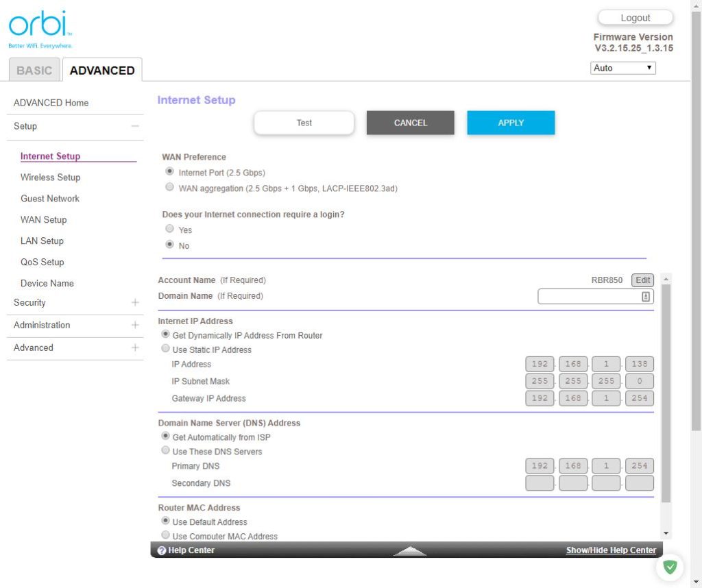Click the Domain Name field autofill icon
The image size is (702, 588).
pyautogui.click(x=645, y=297)
